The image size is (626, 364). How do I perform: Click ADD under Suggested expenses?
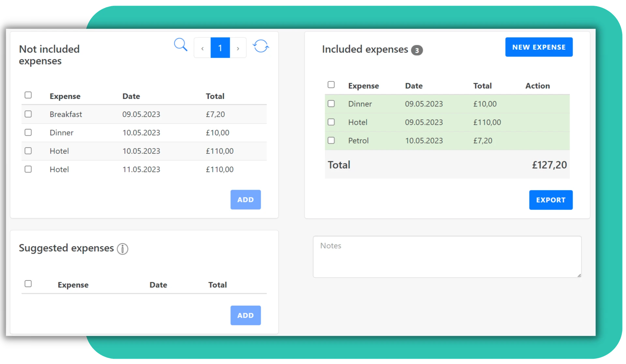coord(246,315)
